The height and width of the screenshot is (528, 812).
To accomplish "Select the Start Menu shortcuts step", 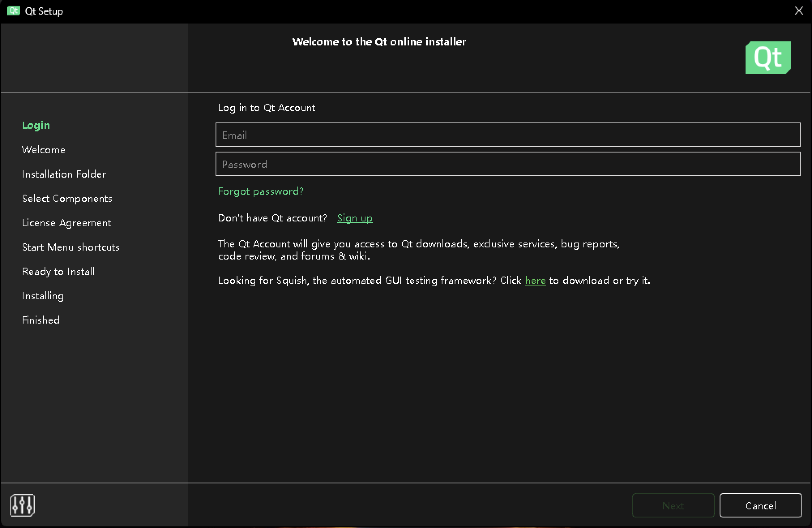I will point(71,247).
